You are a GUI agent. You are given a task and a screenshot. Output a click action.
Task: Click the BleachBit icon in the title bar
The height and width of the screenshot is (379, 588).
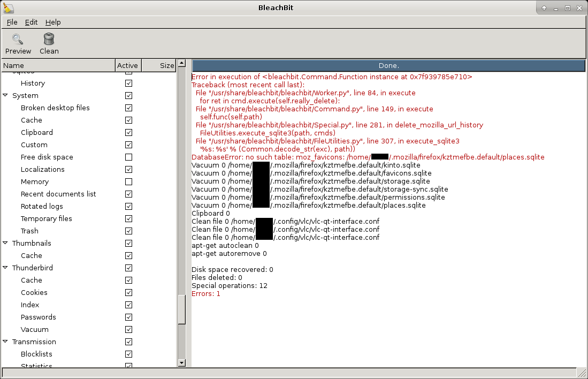pos(7,7)
